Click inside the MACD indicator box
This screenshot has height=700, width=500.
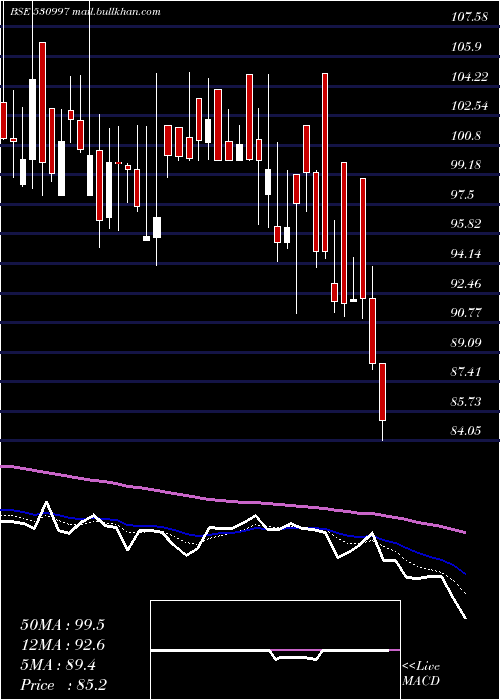(275, 650)
